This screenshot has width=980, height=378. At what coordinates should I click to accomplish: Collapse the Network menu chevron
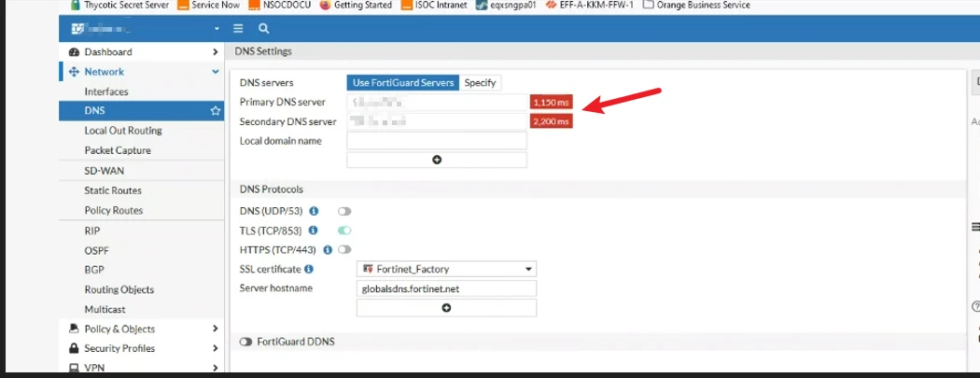(x=215, y=72)
